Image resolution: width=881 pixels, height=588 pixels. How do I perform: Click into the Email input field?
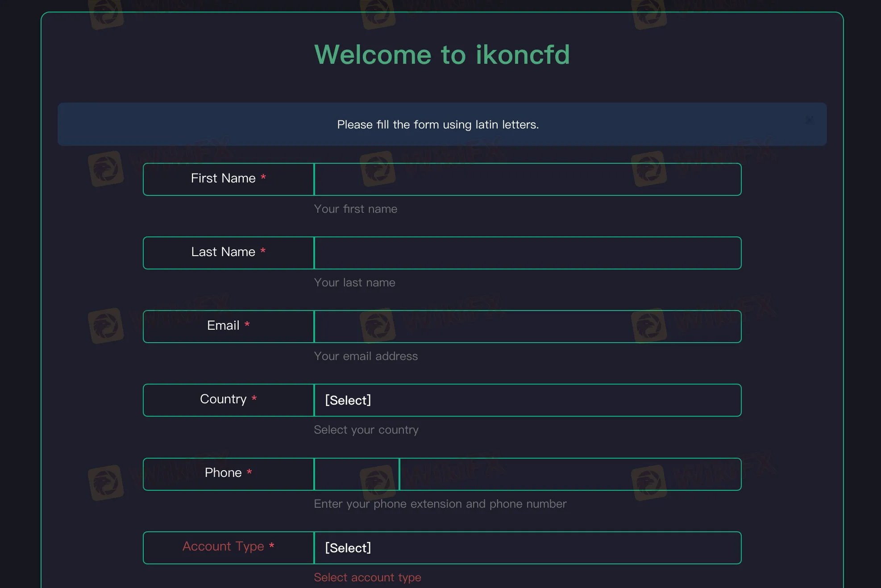(x=528, y=327)
